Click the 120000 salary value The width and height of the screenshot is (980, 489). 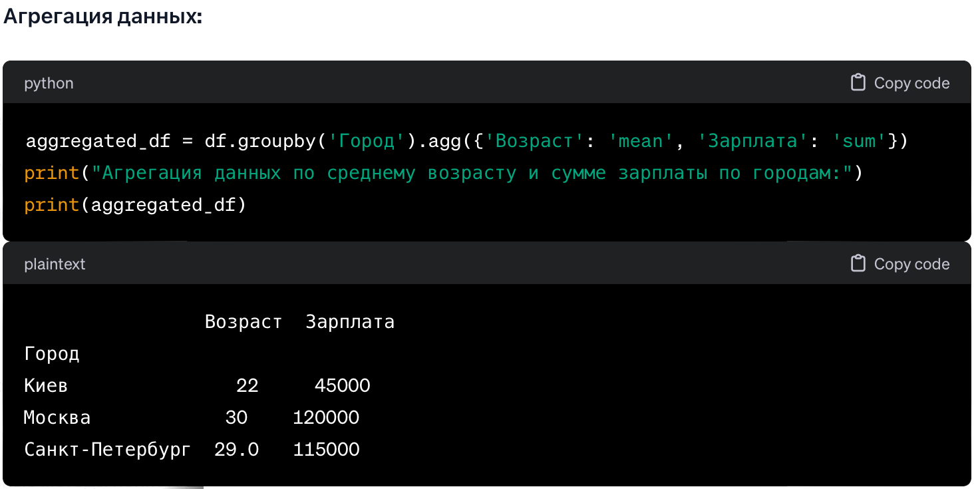[x=326, y=418]
